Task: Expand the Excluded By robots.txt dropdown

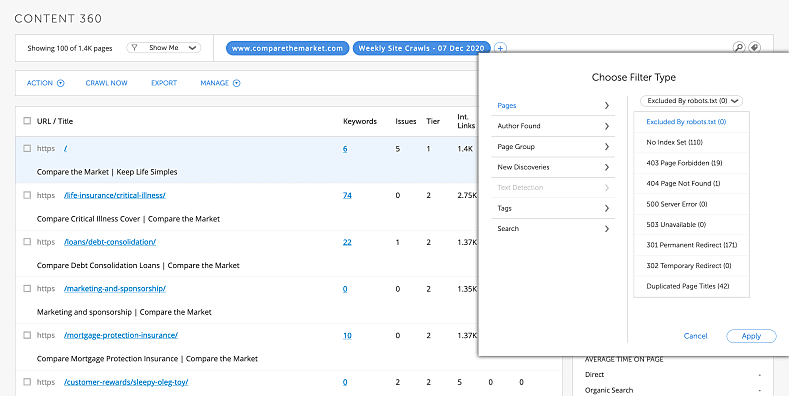Action: (x=691, y=101)
